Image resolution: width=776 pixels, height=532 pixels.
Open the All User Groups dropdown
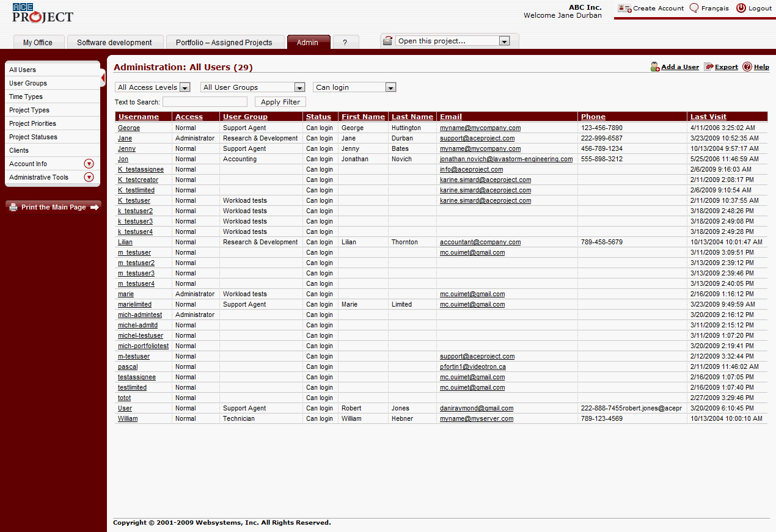point(252,87)
